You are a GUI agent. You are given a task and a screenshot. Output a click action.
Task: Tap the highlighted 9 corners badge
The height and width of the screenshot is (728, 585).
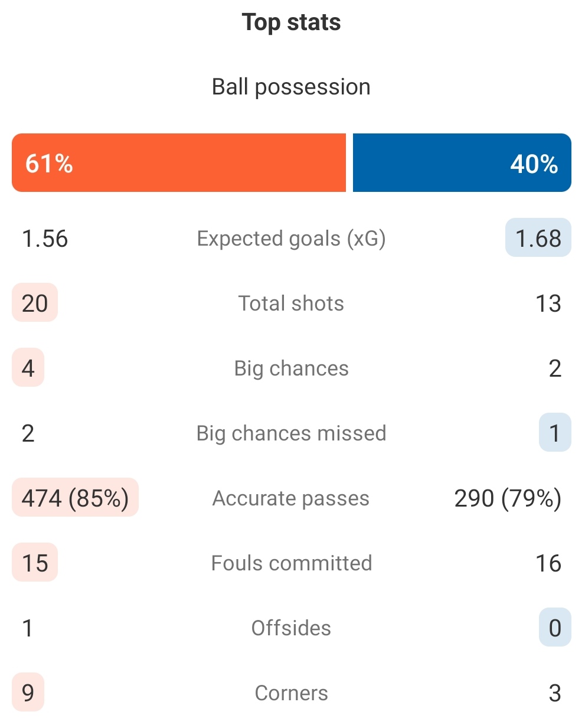(x=28, y=692)
